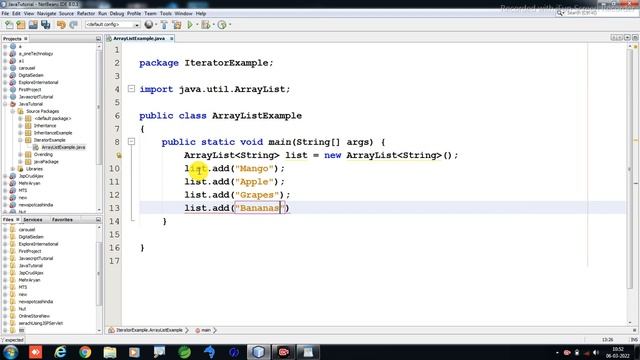
Task: Click the hint lightbulb on line 9
Action: pos(118,155)
